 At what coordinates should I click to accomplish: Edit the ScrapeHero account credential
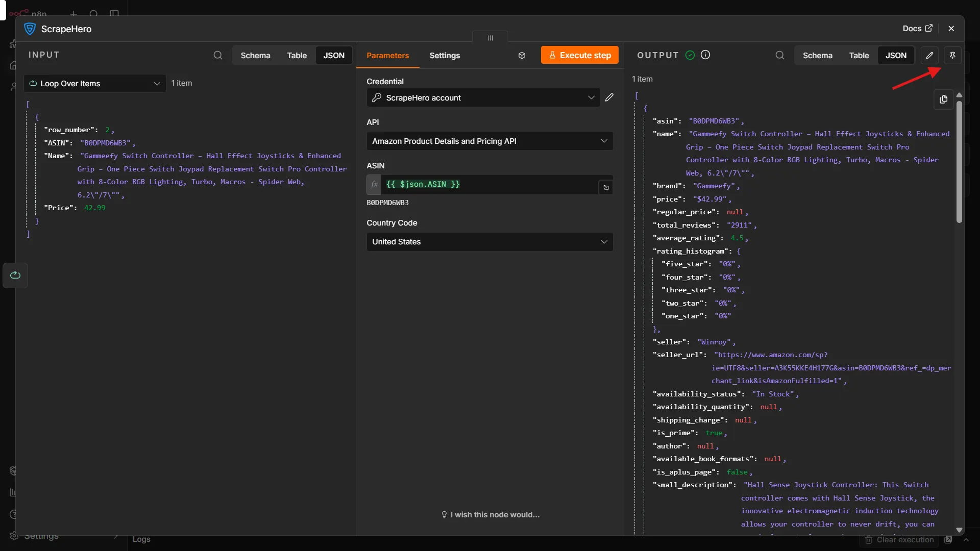609,97
